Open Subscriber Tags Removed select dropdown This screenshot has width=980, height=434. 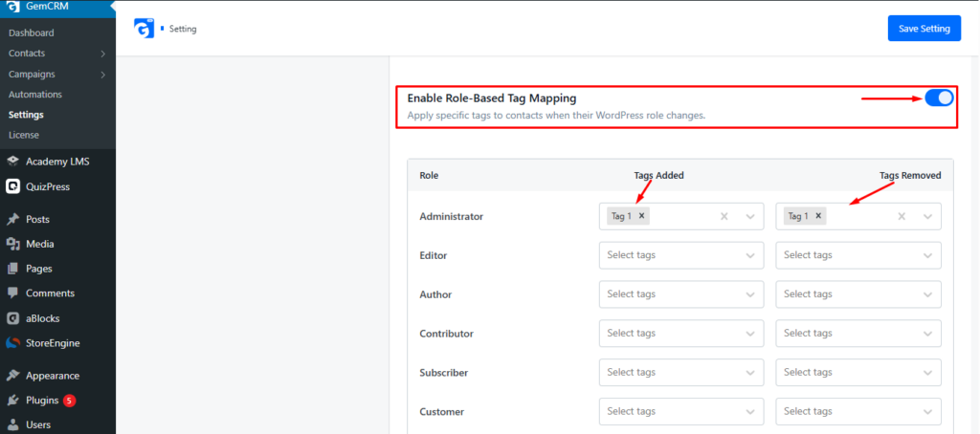(858, 372)
